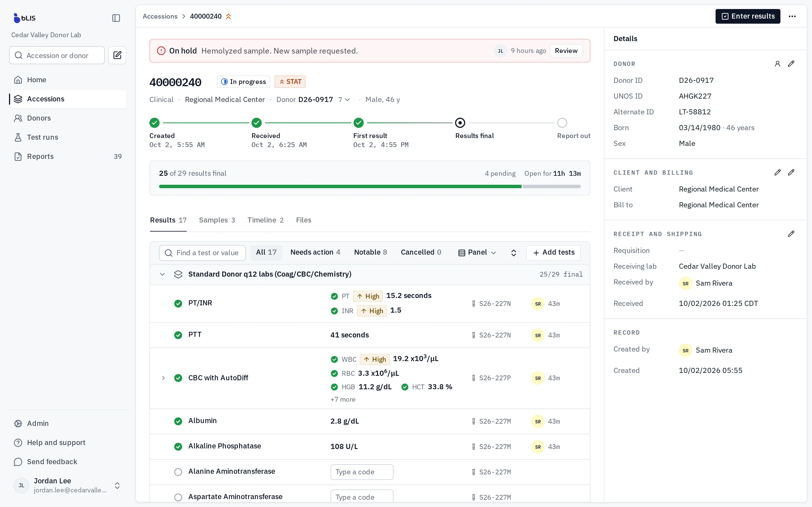Switch to the Timeline tab

coord(265,220)
